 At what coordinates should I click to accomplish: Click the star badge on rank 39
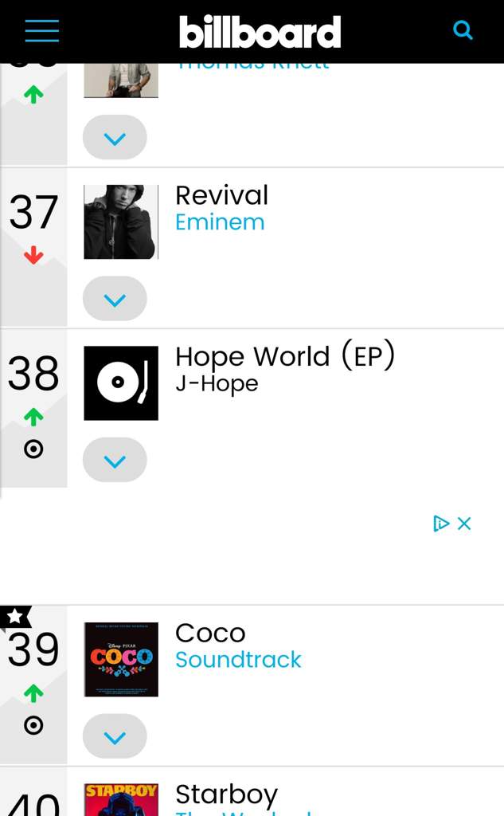(x=15, y=617)
